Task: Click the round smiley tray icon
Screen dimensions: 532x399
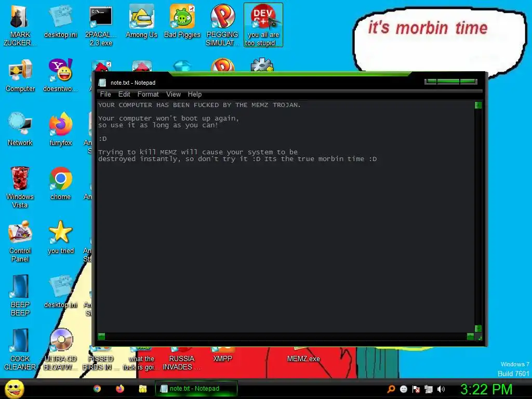Action: click(404, 389)
